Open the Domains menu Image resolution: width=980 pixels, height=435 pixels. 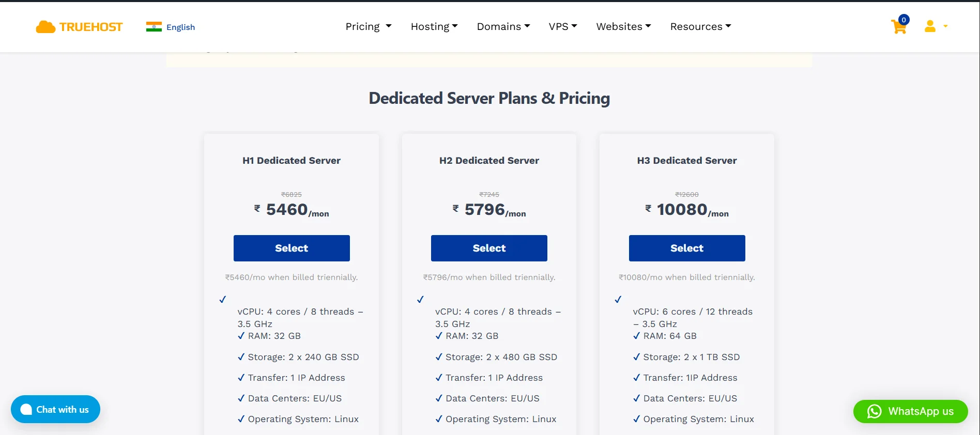coord(503,26)
